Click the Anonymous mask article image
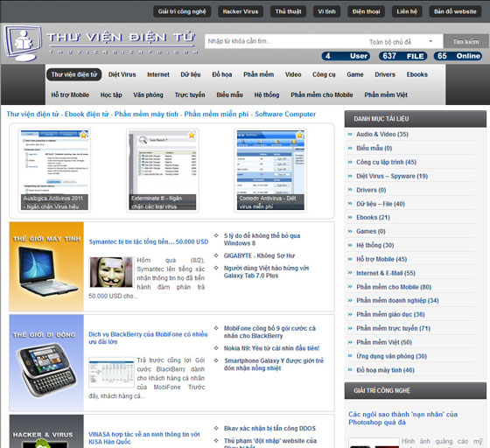This screenshot has width=490, height=448. [111, 272]
